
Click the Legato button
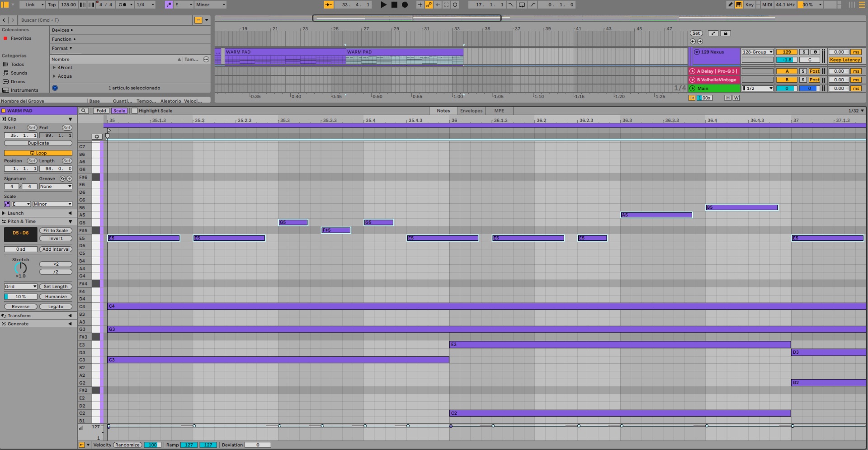point(56,307)
